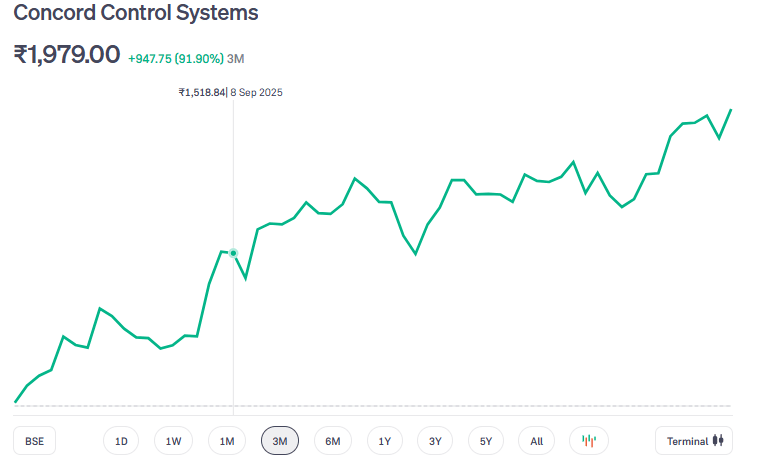762x463 pixels.
Task: Click the +947.75 (91.90%) gain text
Action: click(x=175, y=58)
